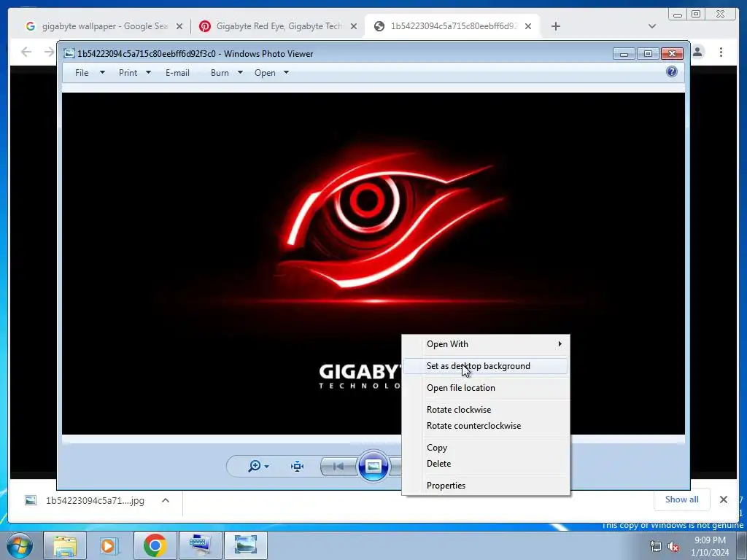Image resolution: width=747 pixels, height=560 pixels.
Task: Select Rotate counterclockwise in context menu
Action: (x=486, y=426)
